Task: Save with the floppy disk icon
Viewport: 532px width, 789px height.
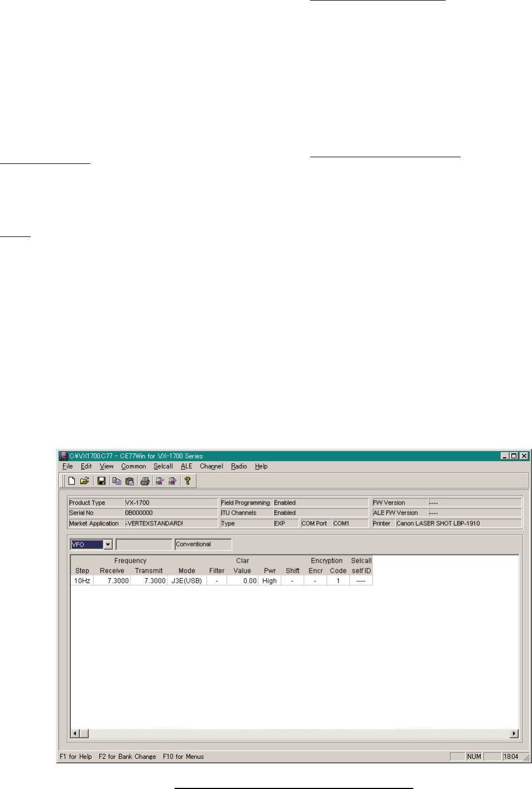Action: click(101, 481)
